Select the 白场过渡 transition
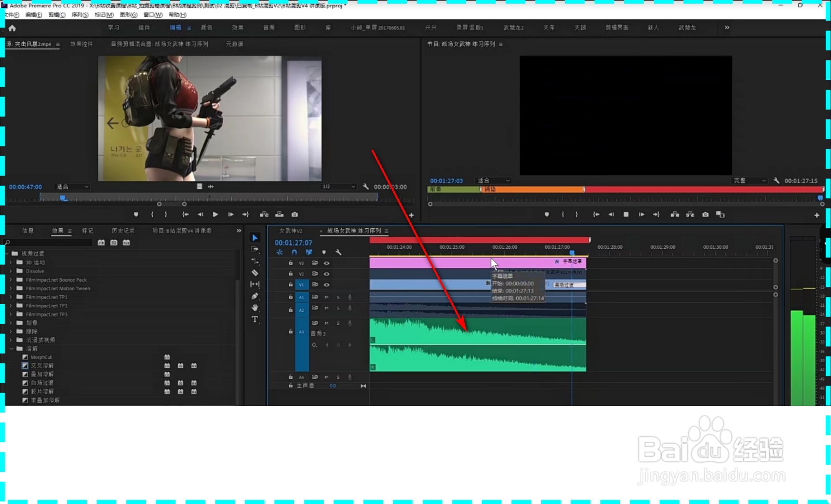This screenshot has height=504, width=831. 42,383
